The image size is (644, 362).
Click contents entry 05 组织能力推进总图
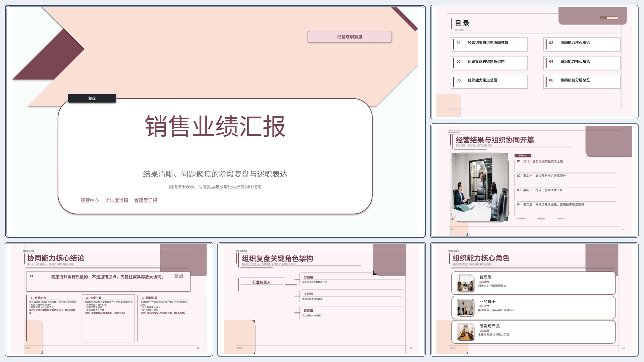pos(489,82)
